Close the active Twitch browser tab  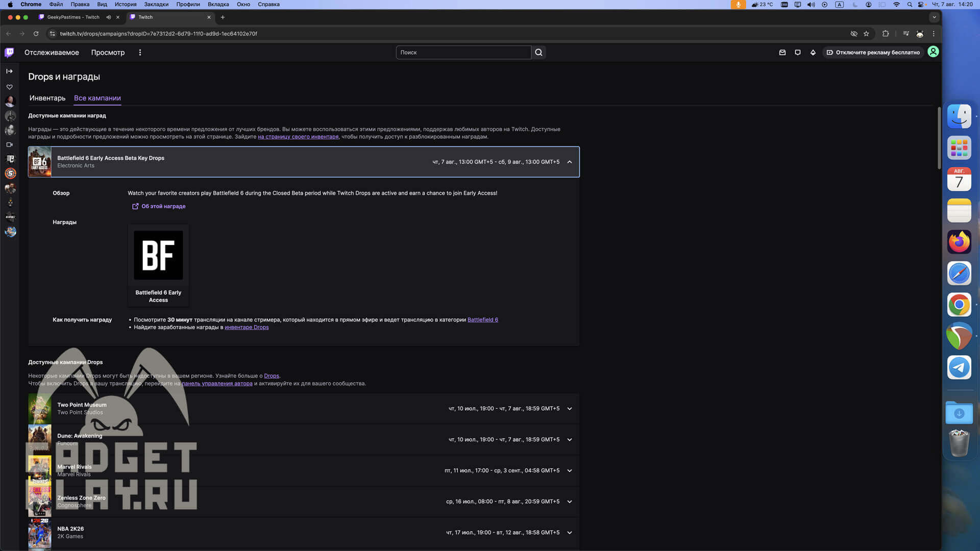click(x=209, y=17)
